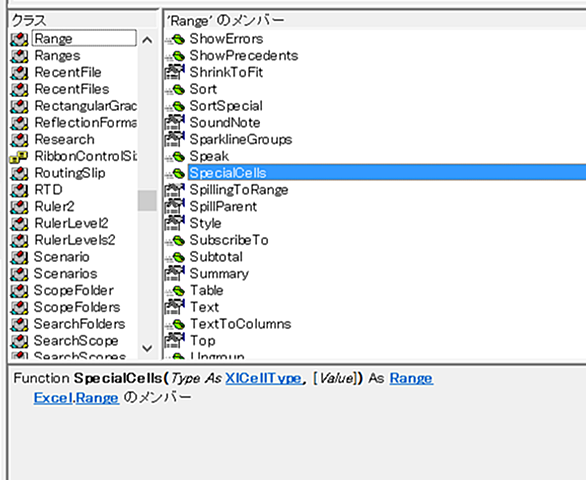This screenshot has height=480, width=586.
Task: Click class list scroll down arrow
Action: click(147, 348)
